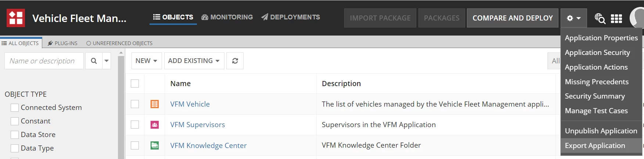Viewport: 644px width, 159px height.
Task: Switch to the MONITORING tab
Action: click(227, 17)
